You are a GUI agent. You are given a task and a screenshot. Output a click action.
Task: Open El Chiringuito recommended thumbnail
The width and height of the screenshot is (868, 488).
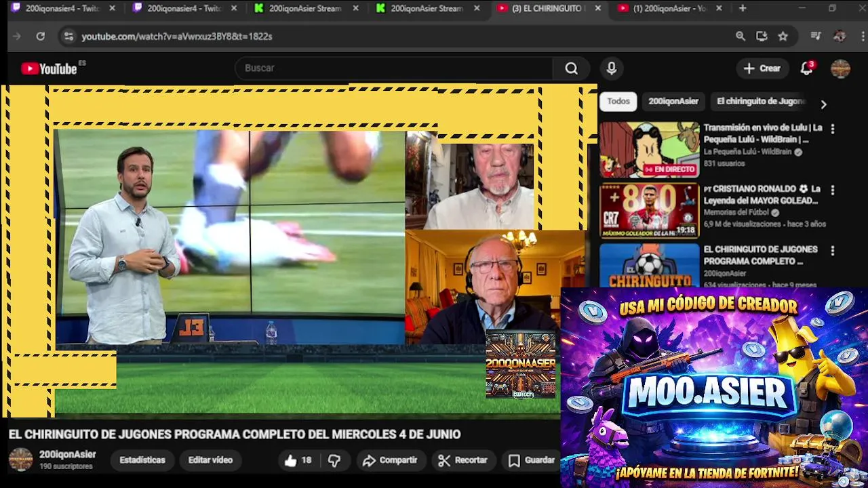[649, 265]
